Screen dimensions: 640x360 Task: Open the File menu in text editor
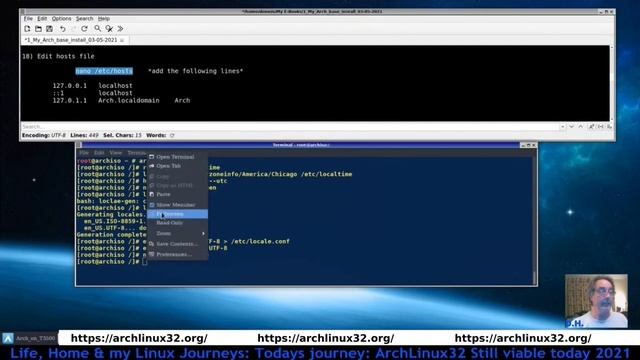pos(28,19)
